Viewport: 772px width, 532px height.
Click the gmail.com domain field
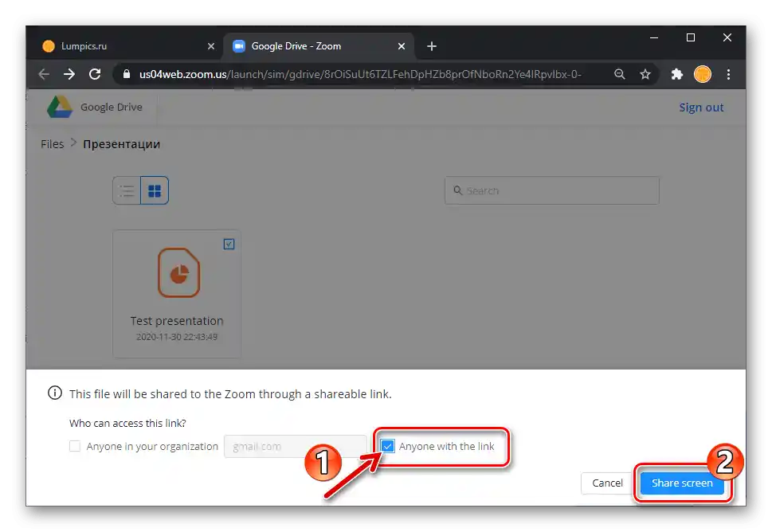point(295,446)
